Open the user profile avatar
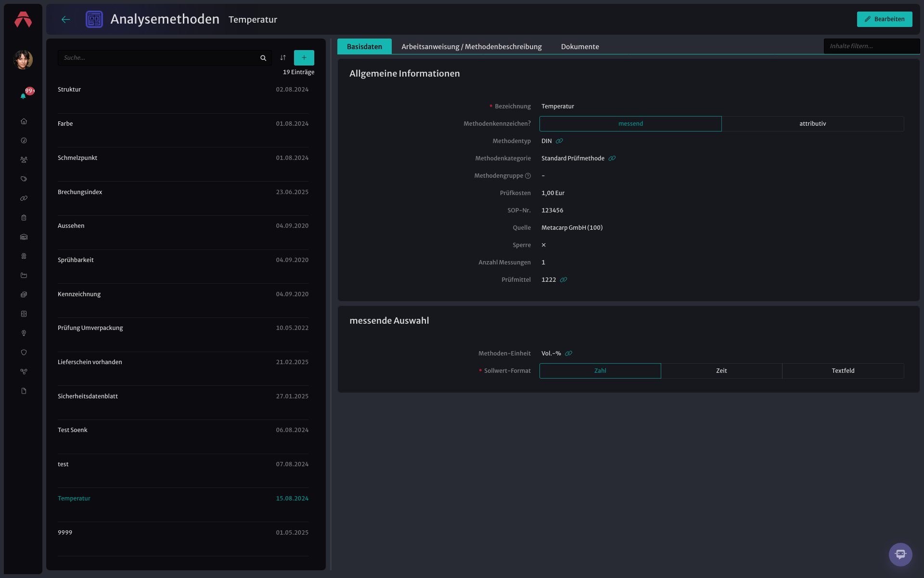 pos(23,60)
